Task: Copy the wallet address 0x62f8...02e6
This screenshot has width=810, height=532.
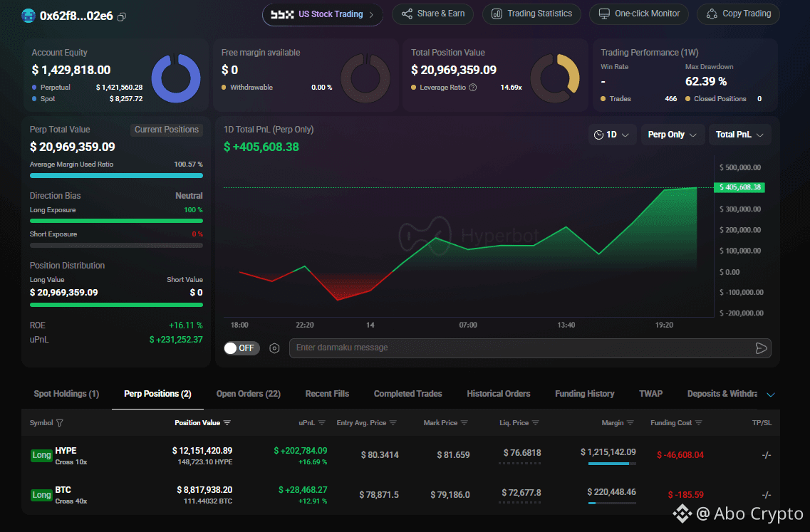Action: pos(121,16)
